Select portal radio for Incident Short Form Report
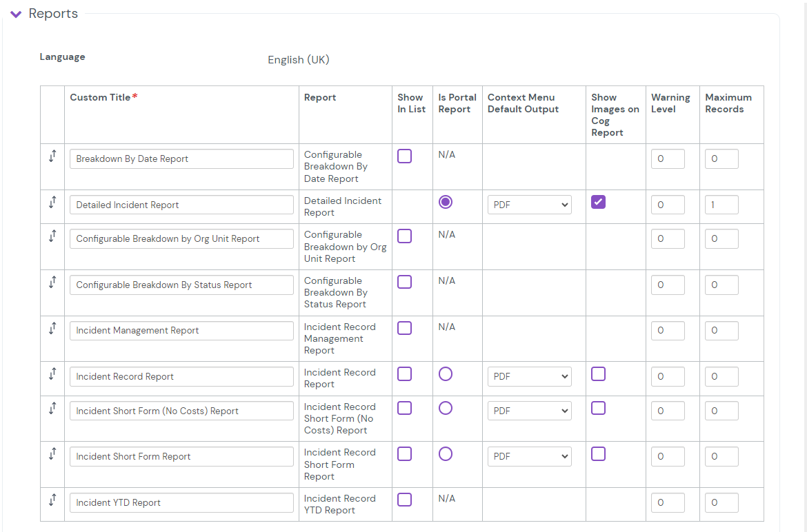Image resolution: width=807 pixels, height=532 pixels. pyautogui.click(x=446, y=453)
